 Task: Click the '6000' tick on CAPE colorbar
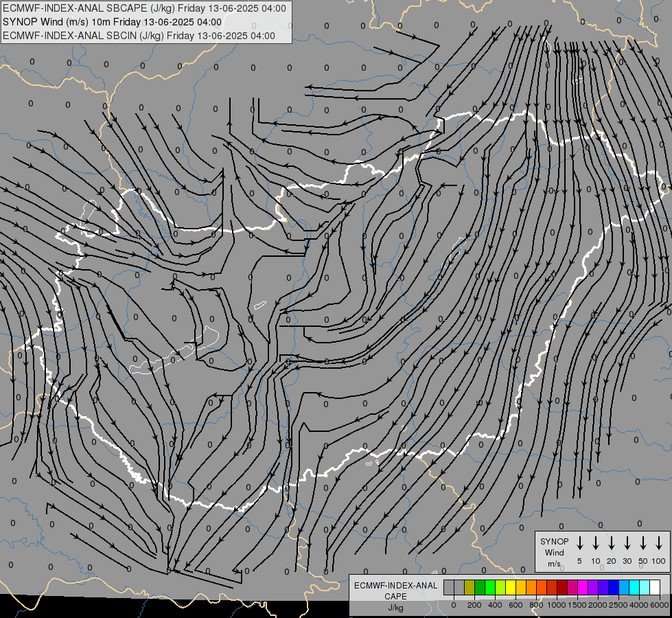[660, 605]
